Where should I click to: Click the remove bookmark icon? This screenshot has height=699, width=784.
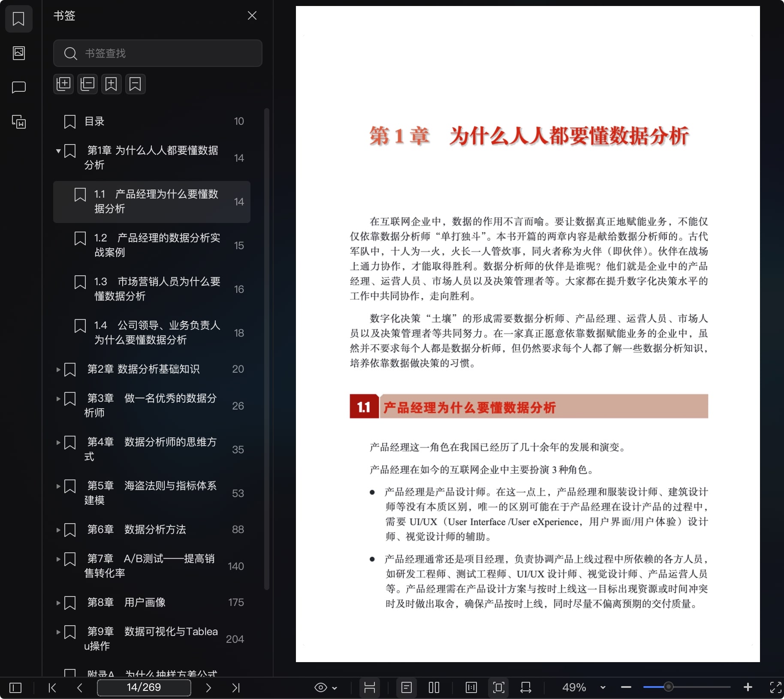click(135, 84)
